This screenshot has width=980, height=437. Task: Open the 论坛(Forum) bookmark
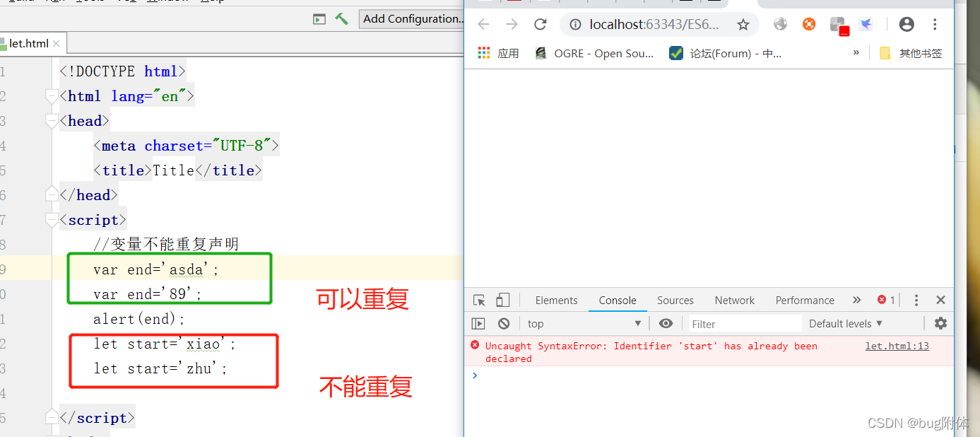[x=726, y=53]
